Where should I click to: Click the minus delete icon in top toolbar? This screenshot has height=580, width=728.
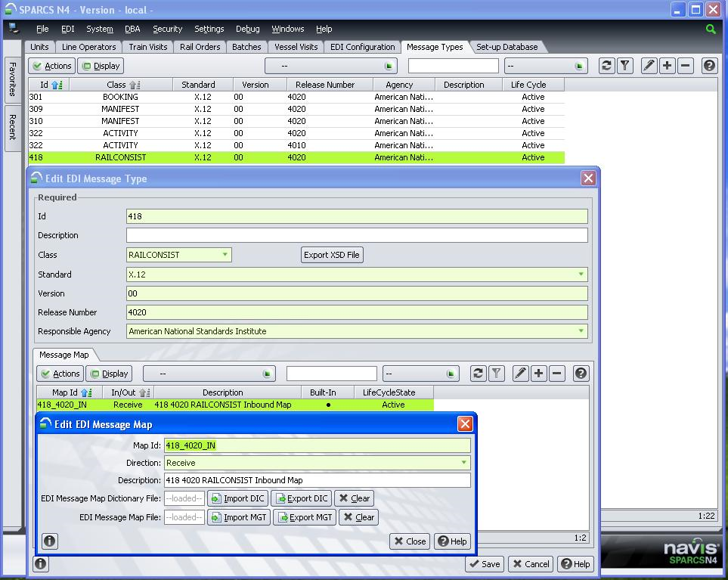pos(686,66)
